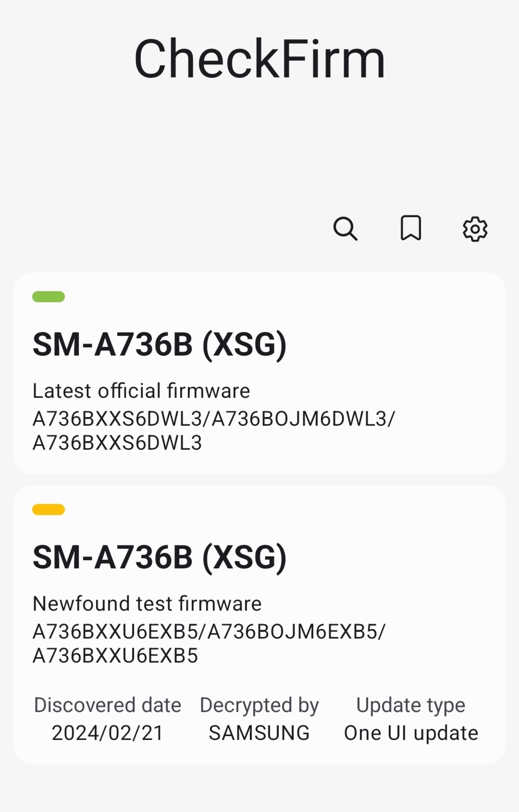The height and width of the screenshot is (812, 519).
Task: Open the search magnifier icon
Action: [x=345, y=229]
